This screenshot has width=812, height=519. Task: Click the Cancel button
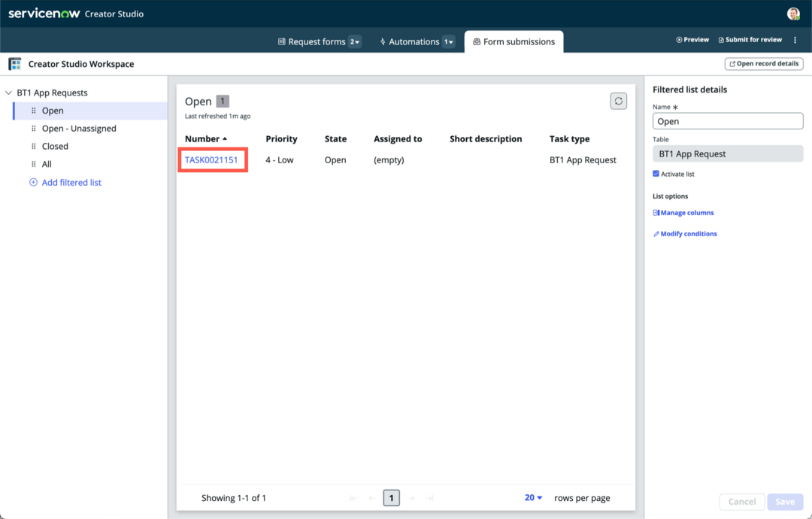coord(742,502)
